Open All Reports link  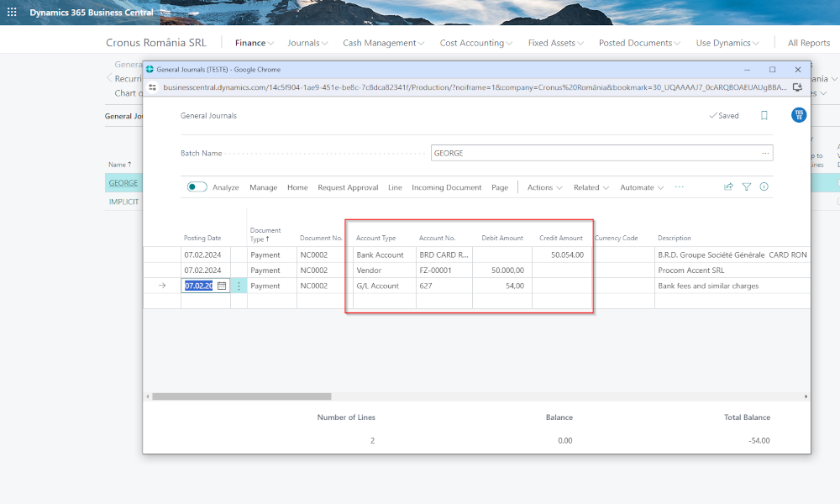click(x=809, y=43)
